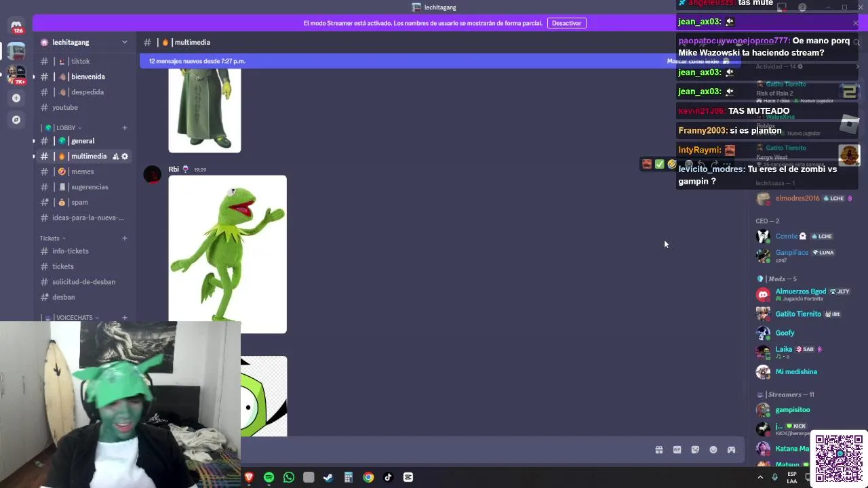Collapse the Tickets category
Image resolution: width=868 pixels, height=488 pixels.
point(53,239)
